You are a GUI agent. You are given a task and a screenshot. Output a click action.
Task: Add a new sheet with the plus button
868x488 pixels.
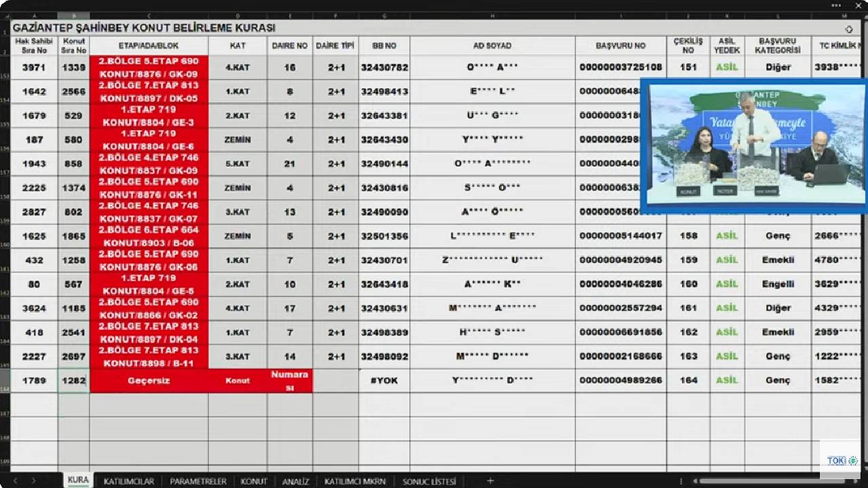490,481
